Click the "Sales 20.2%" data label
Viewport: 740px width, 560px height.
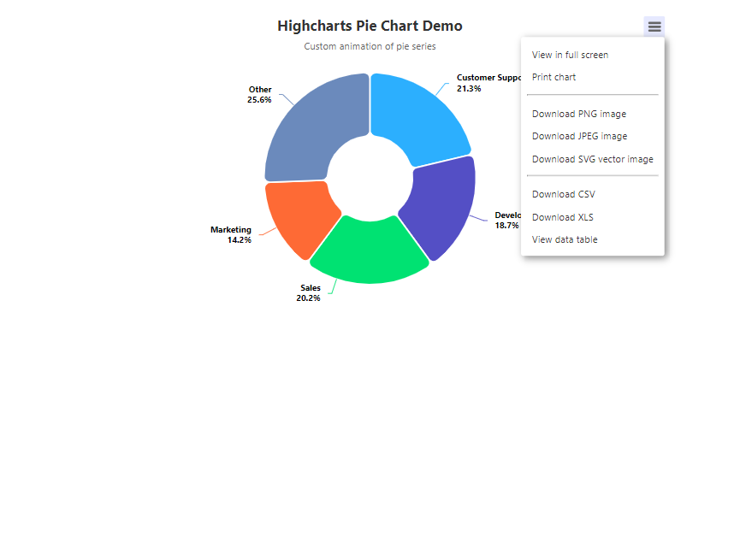[308, 292]
